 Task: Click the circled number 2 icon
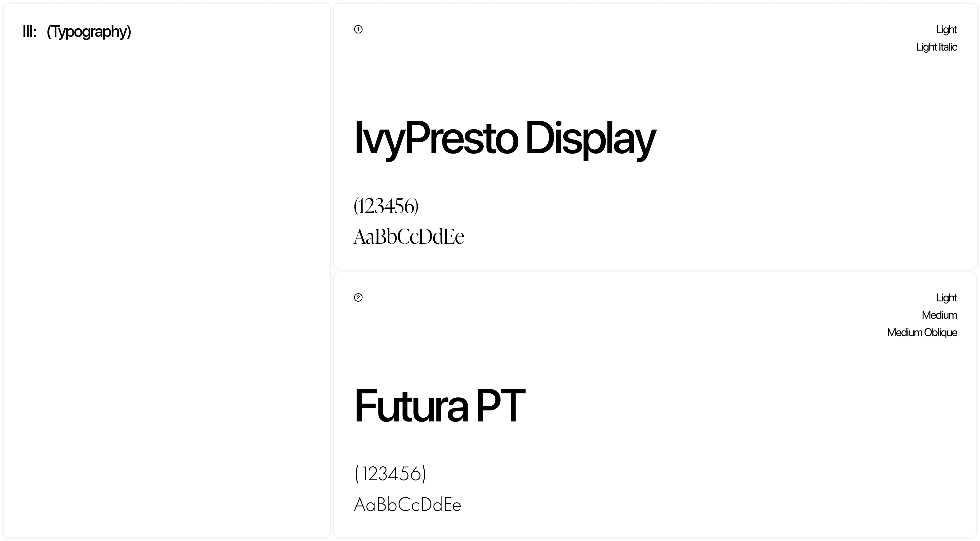pos(358,297)
